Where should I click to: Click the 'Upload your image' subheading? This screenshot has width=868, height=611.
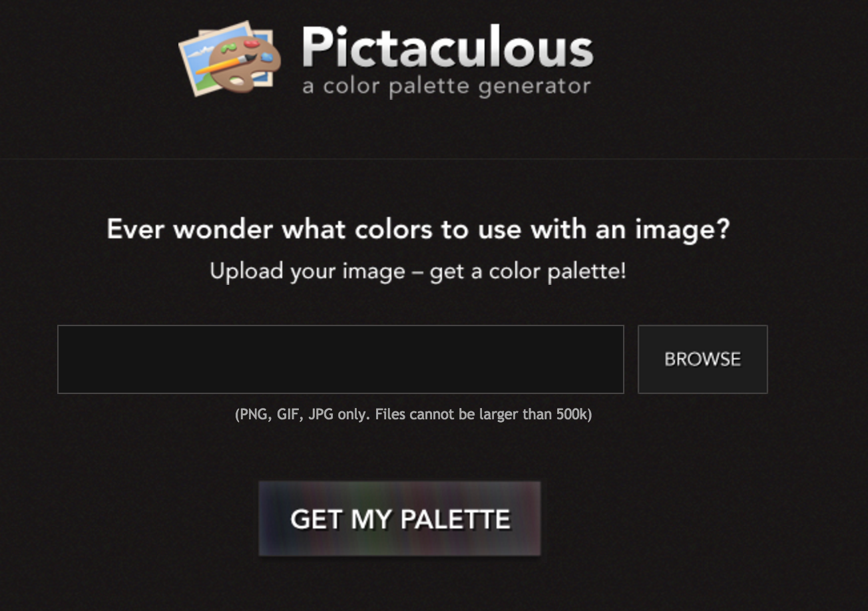(418, 272)
